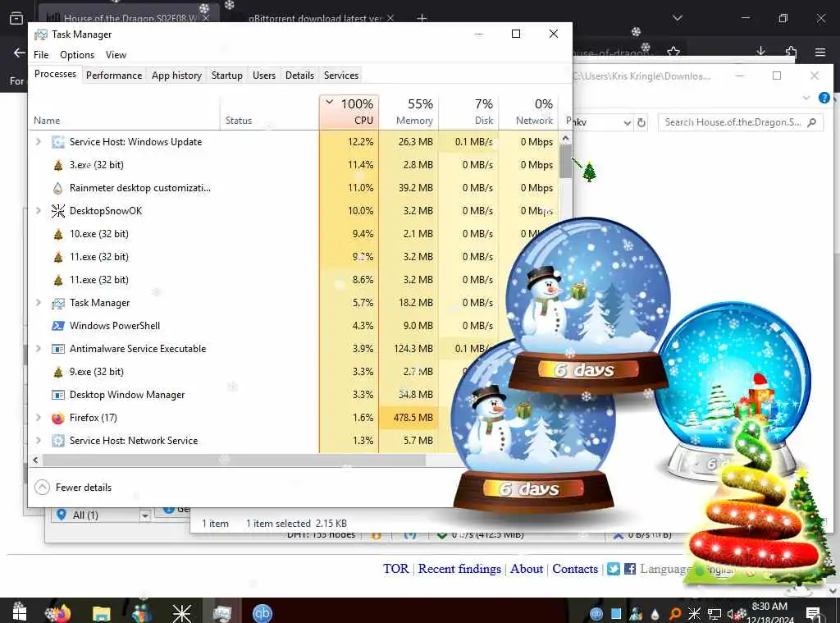840x623 pixels.
Task: Open the Firefox extensions puzzle icon
Action: [x=791, y=52]
